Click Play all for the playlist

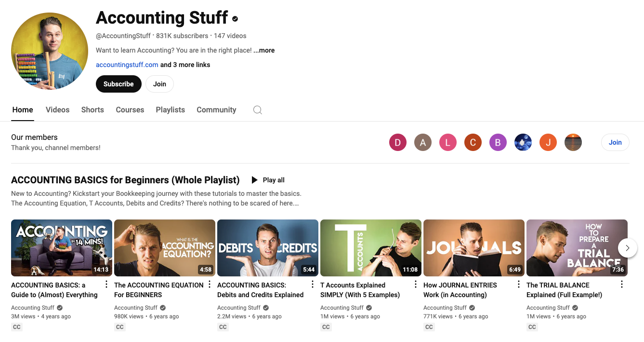(x=268, y=180)
